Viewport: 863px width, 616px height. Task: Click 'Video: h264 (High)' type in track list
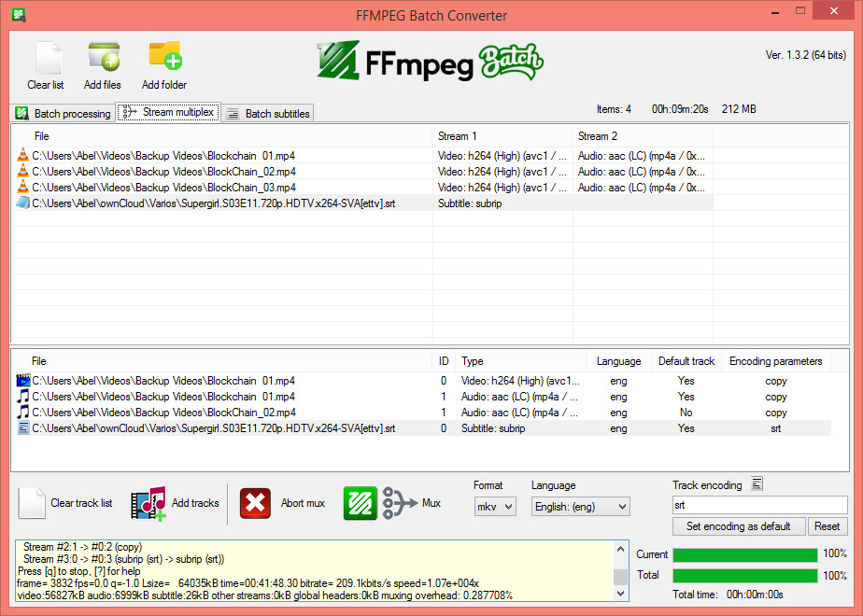tap(520, 381)
